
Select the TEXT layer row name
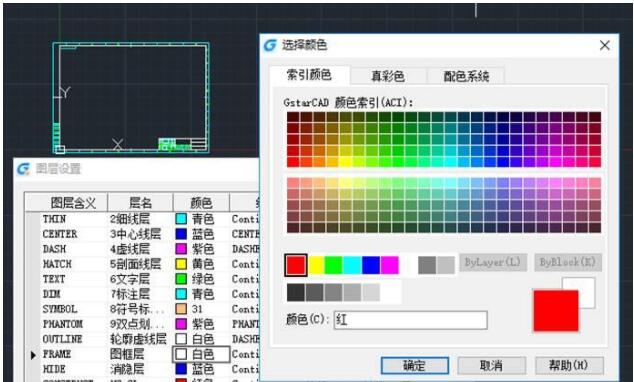(54, 279)
